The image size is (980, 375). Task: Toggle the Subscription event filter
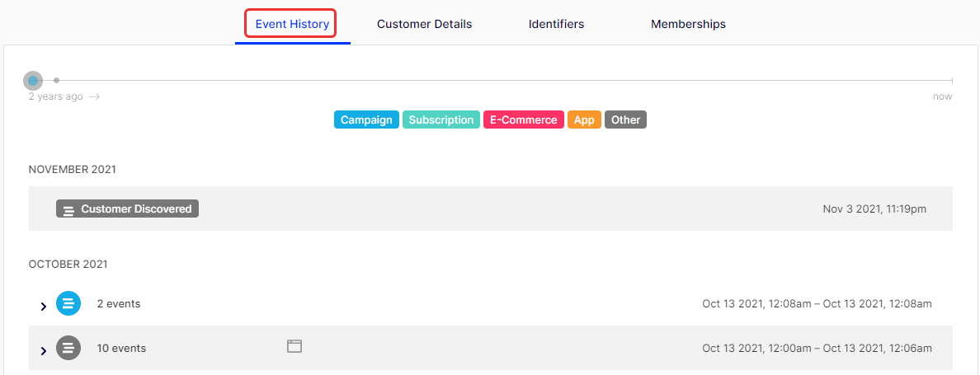tap(441, 120)
